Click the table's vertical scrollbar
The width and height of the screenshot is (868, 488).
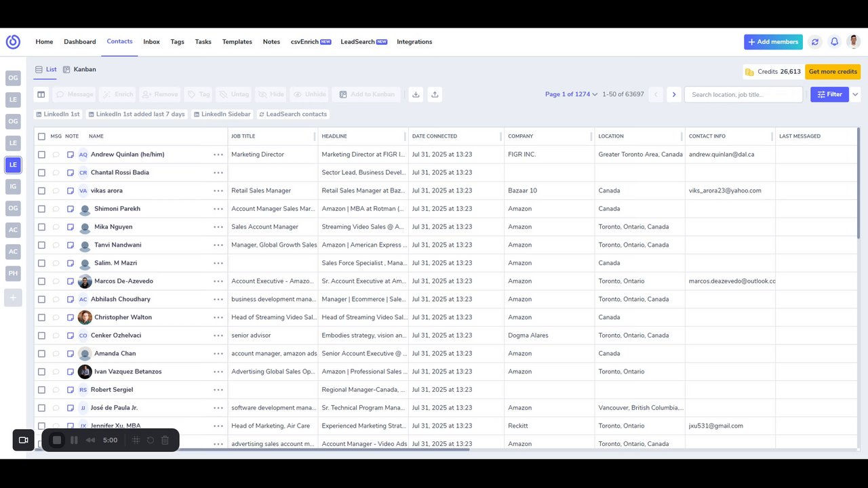pyautogui.click(x=858, y=183)
